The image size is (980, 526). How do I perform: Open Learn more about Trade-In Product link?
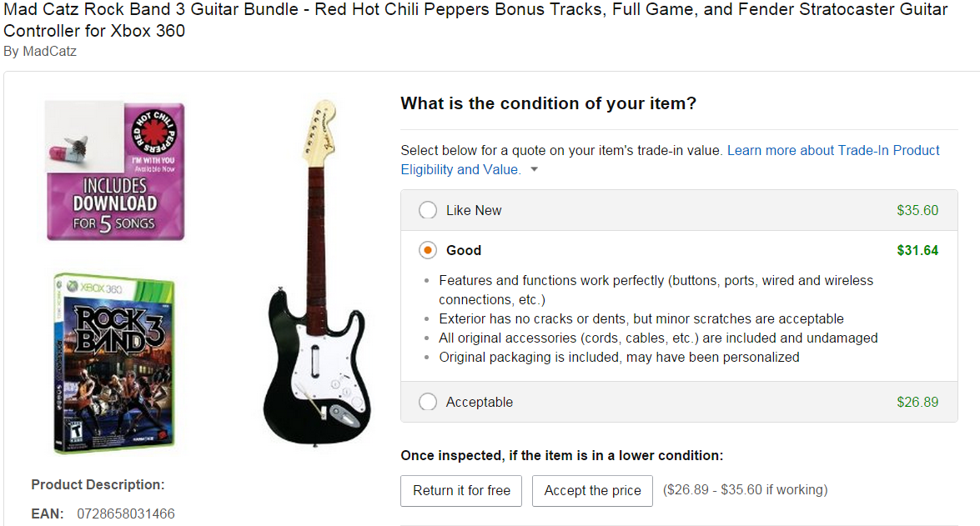tap(833, 151)
